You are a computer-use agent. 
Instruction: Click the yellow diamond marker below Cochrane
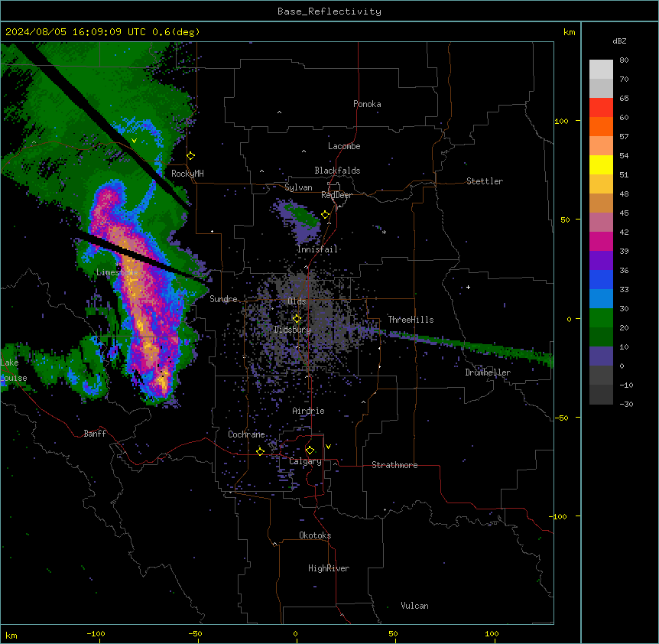pyautogui.click(x=260, y=451)
